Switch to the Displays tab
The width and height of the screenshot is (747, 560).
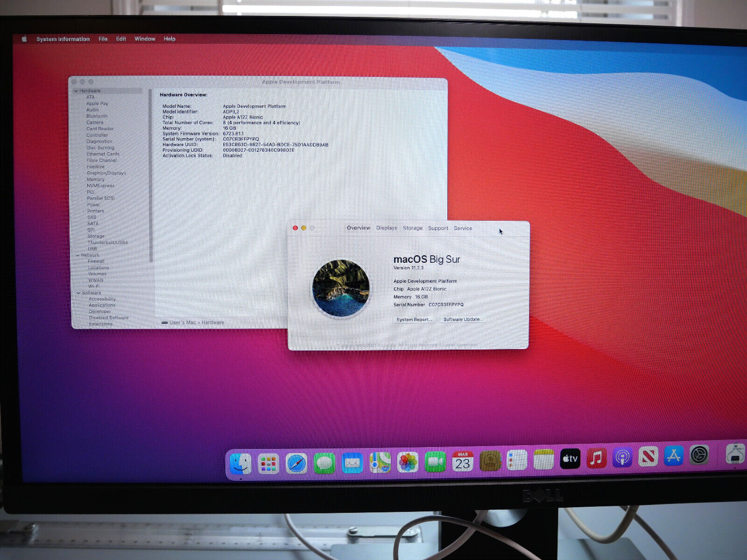387,228
